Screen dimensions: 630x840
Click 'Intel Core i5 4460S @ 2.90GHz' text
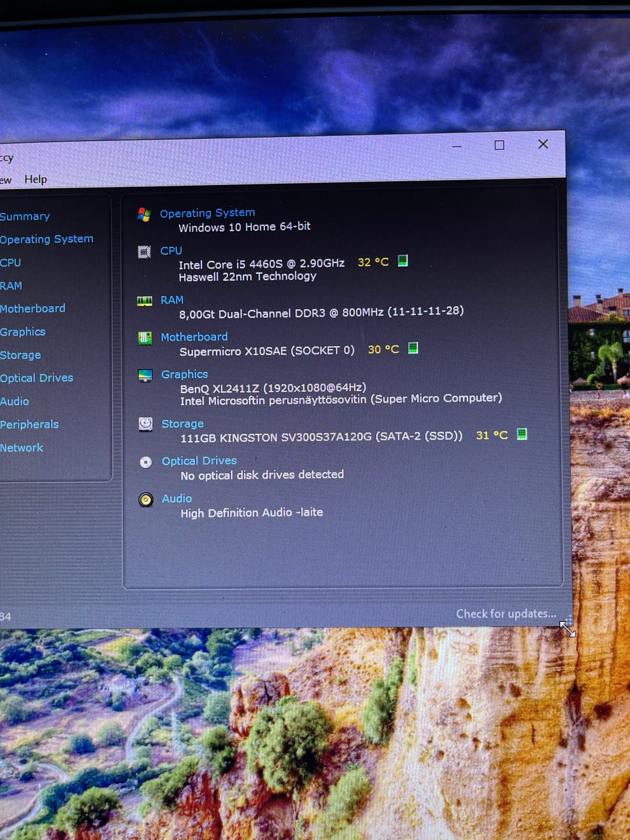pyautogui.click(x=262, y=264)
